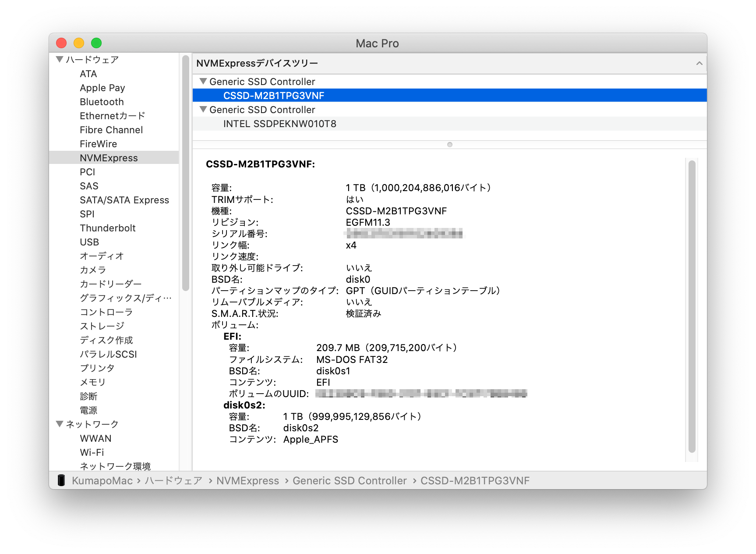Select the CSSD-M2B1TPG3VNF device row
The width and height of the screenshot is (756, 554).
(x=274, y=96)
